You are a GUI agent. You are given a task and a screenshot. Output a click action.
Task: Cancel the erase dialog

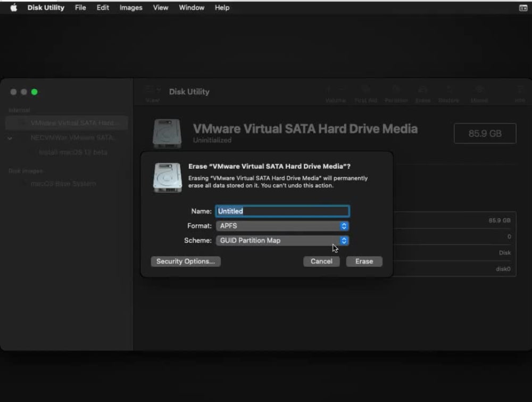point(321,261)
